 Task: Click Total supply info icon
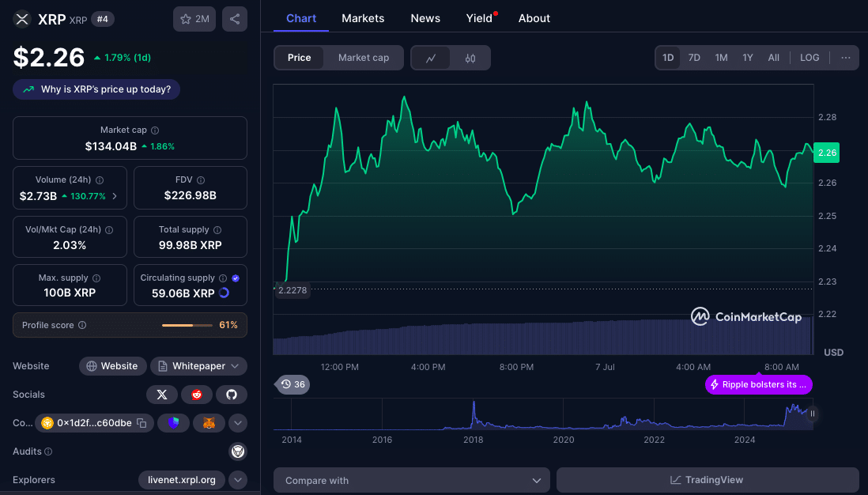217,230
